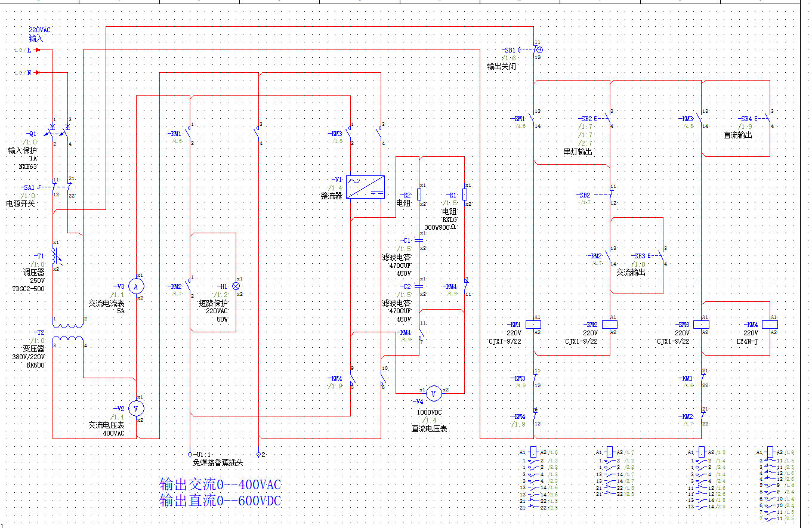
Task: Click the 220VAC L input arrow
Action: click(x=38, y=50)
